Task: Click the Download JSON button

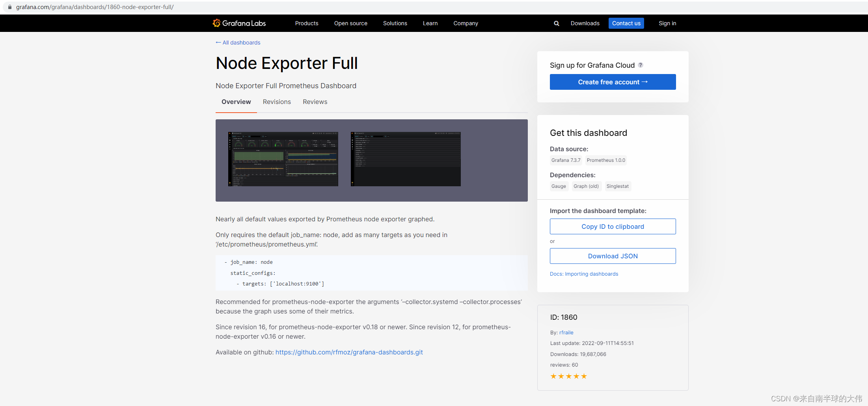Action: click(x=613, y=256)
